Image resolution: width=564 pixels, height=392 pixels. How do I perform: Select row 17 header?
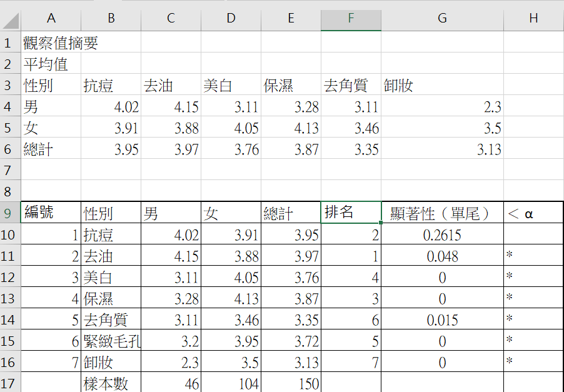pyautogui.click(x=9, y=383)
